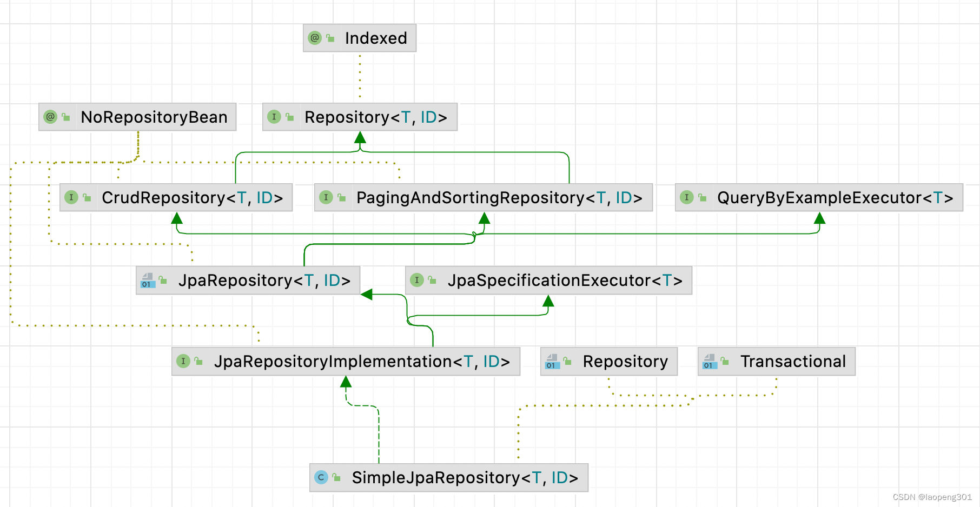Click the annotation icon beside NoRepositoryBean
The image size is (980, 507).
(x=50, y=117)
